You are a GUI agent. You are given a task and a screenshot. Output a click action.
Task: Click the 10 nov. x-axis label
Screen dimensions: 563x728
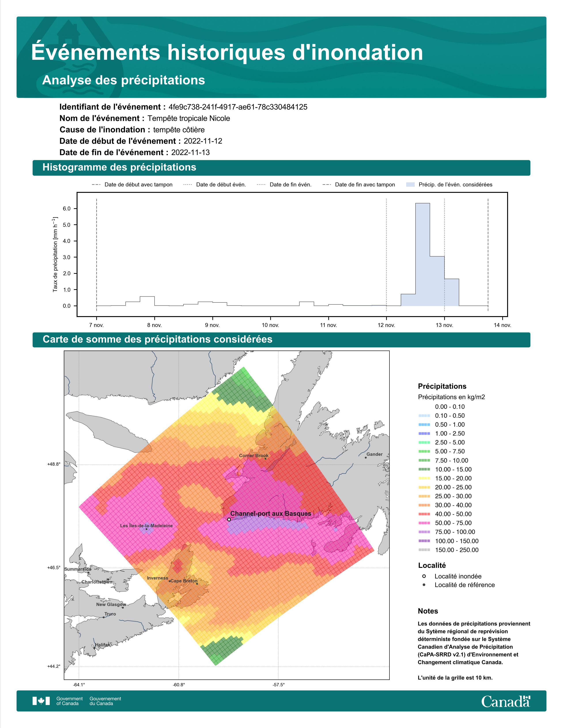pyautogui.click(x=270, y=325)
